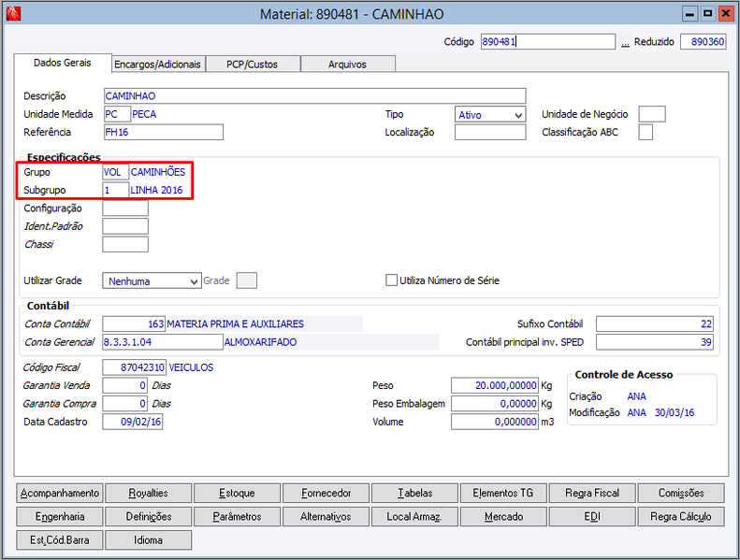740x560 pixels.
Task: Minimize the Material window
Action: tap(689, 14)
